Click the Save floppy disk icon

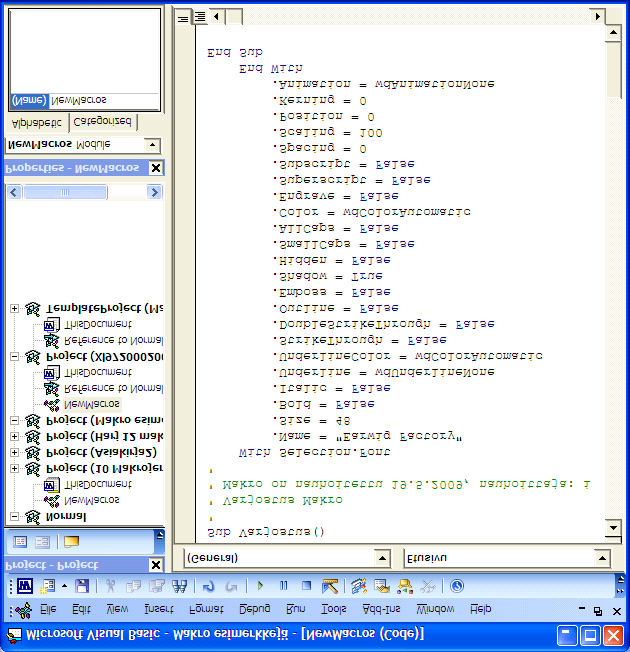click(82, 586)
